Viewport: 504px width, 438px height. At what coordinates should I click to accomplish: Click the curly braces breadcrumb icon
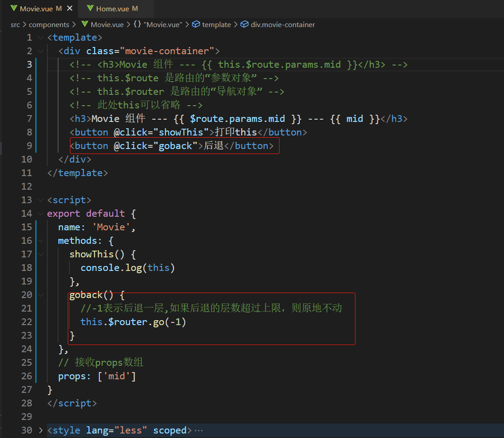tap(137, 24)
